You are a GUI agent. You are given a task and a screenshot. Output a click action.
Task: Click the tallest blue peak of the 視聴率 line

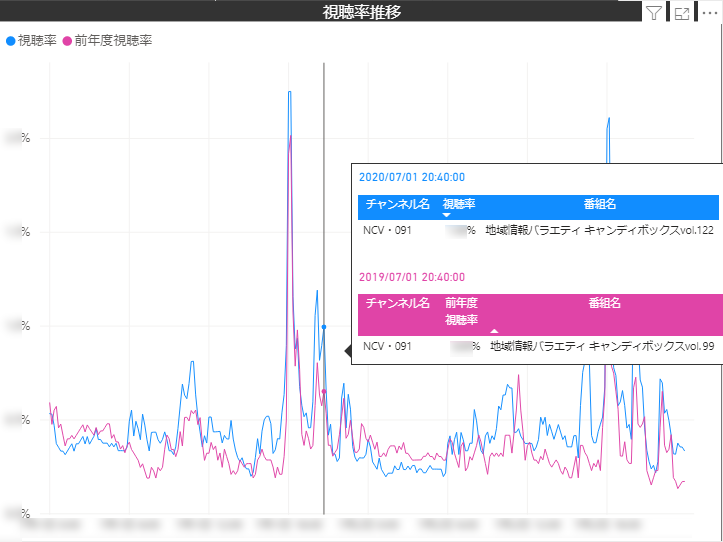[290, 92]
